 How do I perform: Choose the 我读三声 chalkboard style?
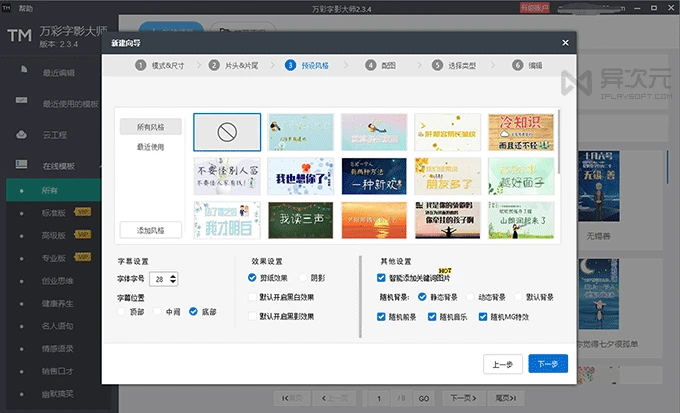point(301,220)
